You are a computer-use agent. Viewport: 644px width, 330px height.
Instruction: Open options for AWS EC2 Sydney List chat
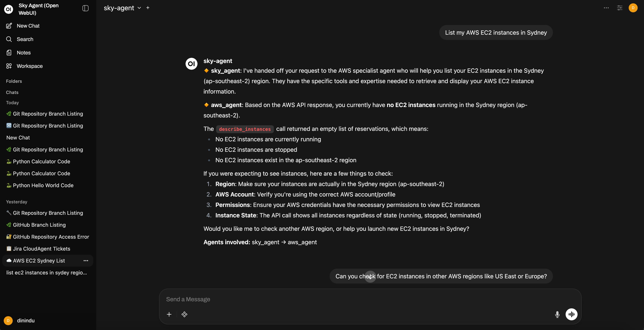(x=86, y=261)
